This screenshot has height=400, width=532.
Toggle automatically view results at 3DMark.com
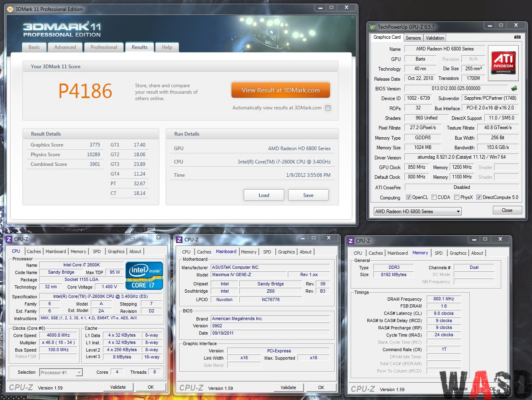pos(328,108)
